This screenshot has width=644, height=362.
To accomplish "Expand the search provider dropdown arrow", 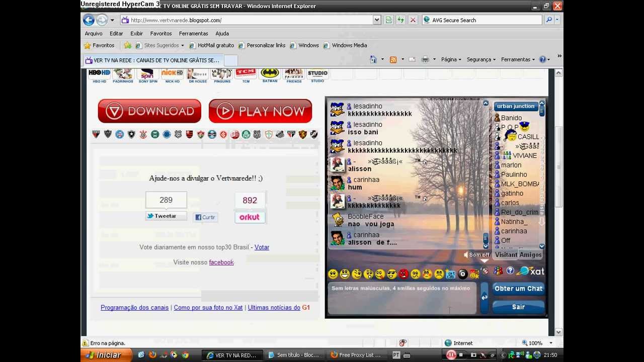I will (557, 20).
